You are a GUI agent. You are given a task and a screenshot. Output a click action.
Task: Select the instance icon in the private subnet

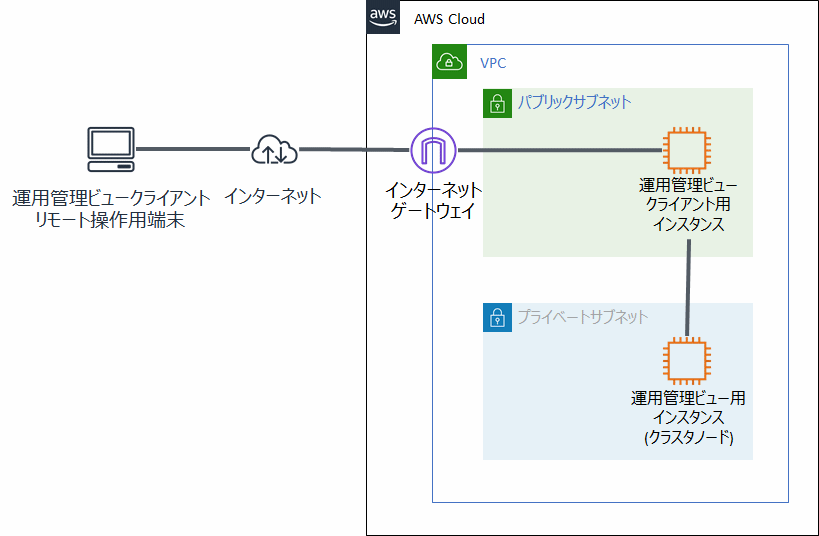point(687,362)
